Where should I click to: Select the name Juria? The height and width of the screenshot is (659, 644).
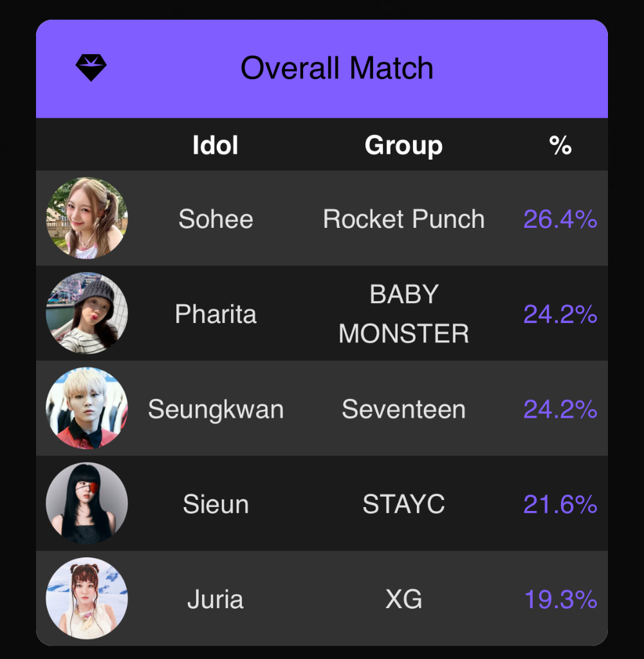(x=216, y=599)
